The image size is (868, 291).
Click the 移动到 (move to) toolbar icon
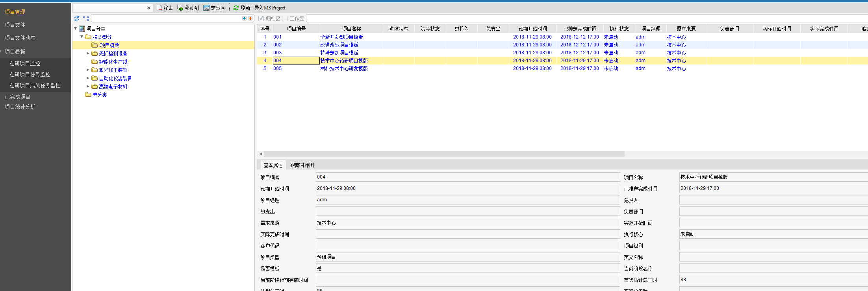(180, 8)
